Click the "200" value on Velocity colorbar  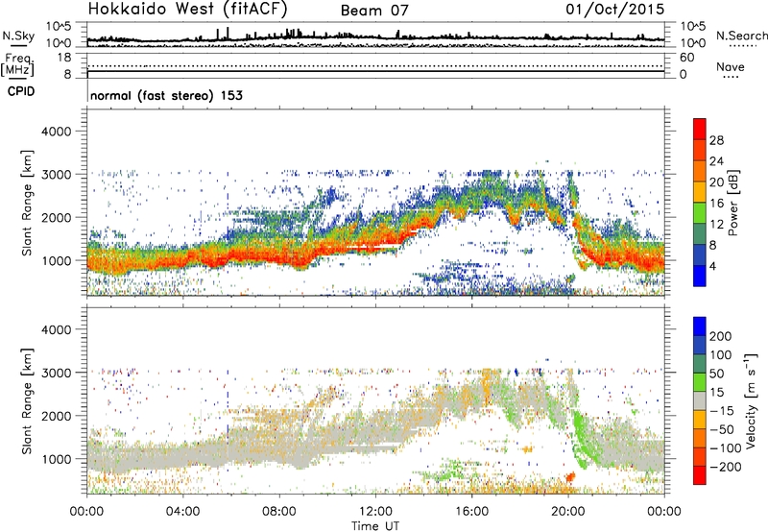721,336
